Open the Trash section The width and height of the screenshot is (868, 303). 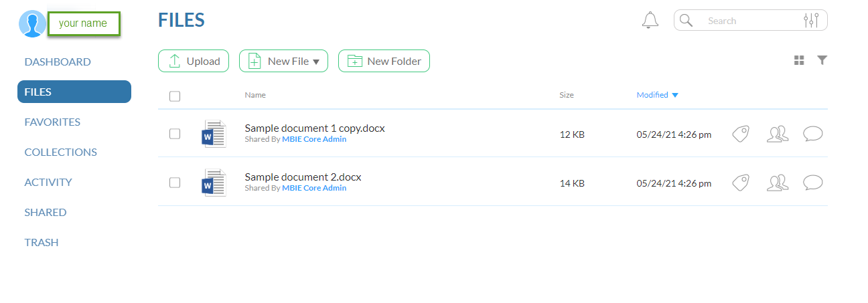42,242
